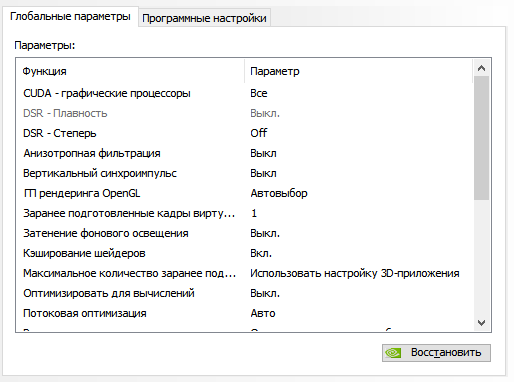Select the Оптимизировать для вычислений row
The image size is (514, 382).
244,293
